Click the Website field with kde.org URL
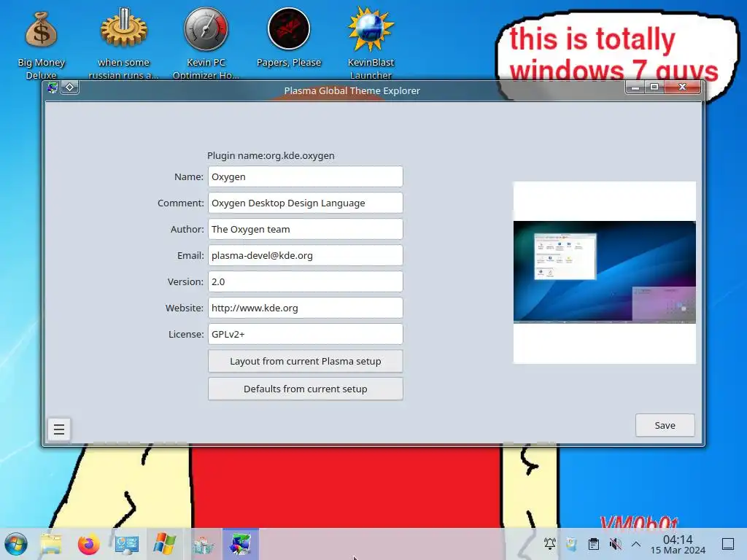The width and height of the screenshot is (747, 560). 306,308
